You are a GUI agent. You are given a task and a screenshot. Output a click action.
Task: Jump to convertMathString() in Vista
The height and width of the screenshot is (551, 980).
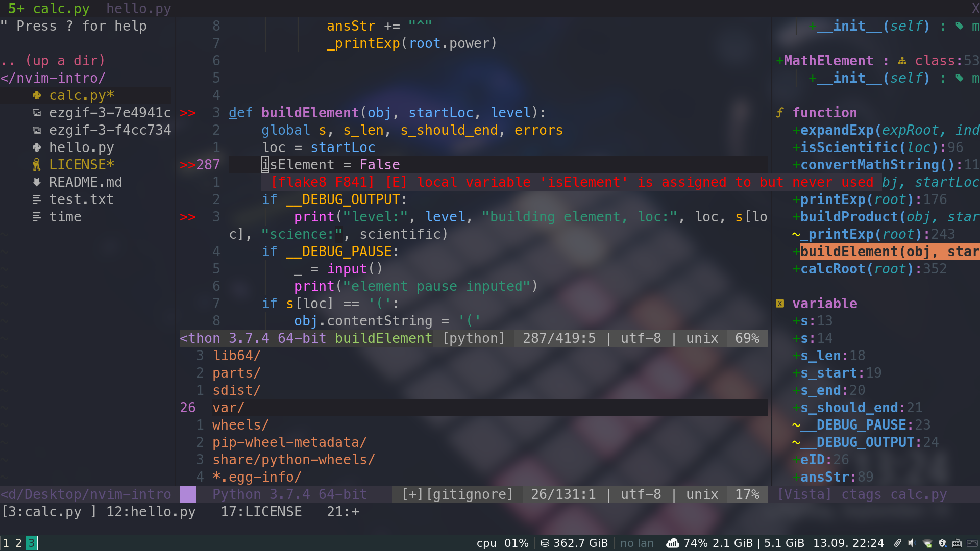pyautogui.click(x=886, y=165)
